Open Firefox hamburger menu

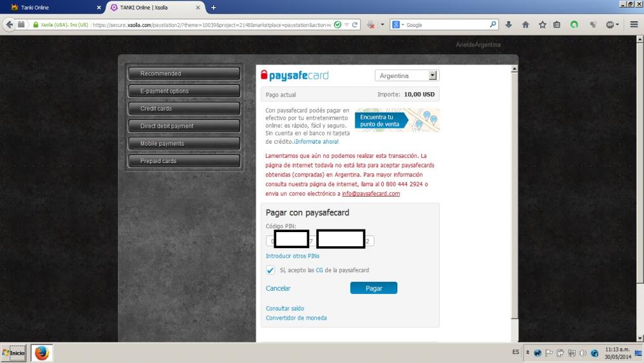pos(634,25)
